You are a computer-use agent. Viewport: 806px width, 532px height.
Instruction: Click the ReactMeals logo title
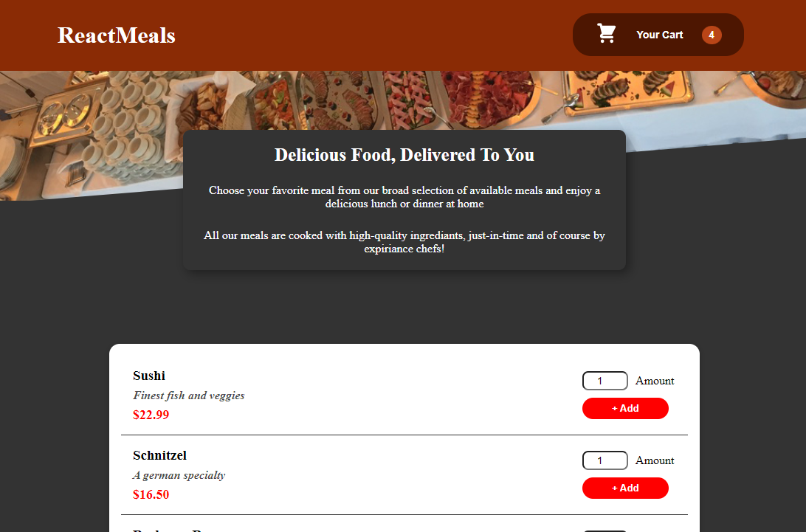click(117, 35)
